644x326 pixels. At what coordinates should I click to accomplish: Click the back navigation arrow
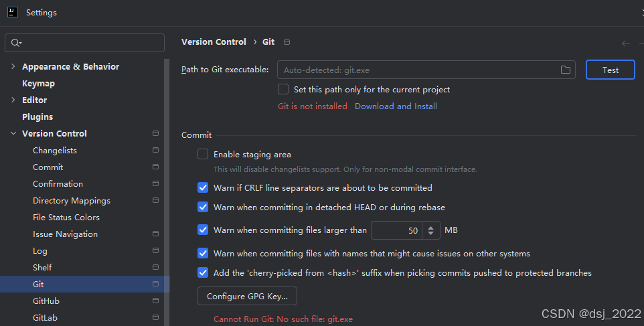tap(626, 44)
